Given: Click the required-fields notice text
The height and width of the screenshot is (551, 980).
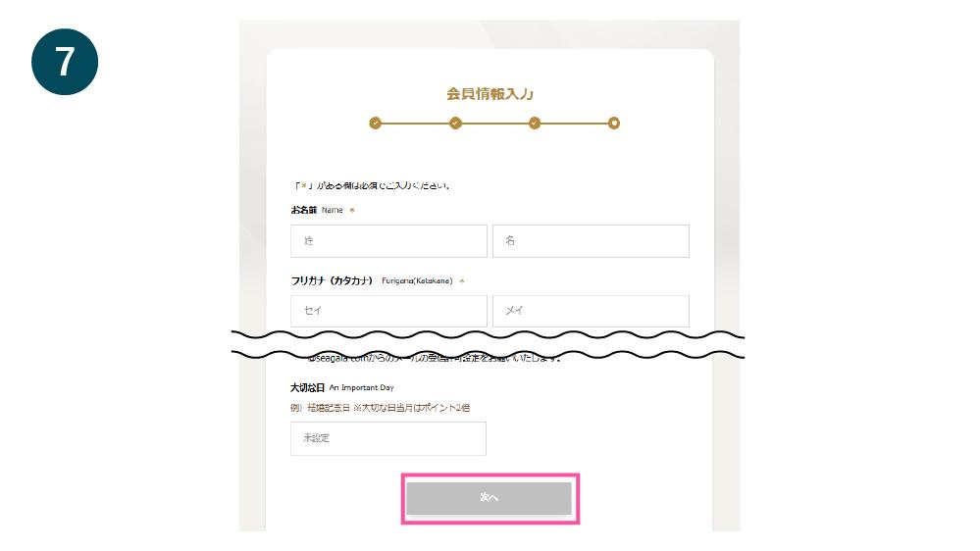Looking at the screenshot, I should pyautogui.click(x=371, y=185).
